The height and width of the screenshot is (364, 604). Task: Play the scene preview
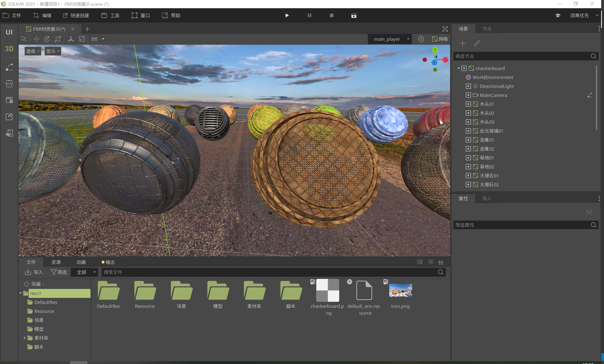pyautogui.click(x=287, y=15)
